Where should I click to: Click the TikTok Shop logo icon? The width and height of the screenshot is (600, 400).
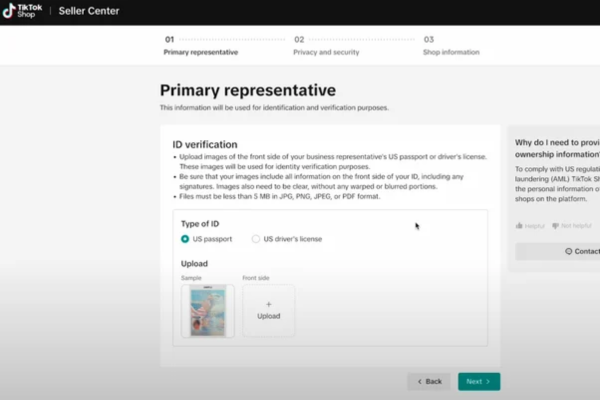[9, 11]
